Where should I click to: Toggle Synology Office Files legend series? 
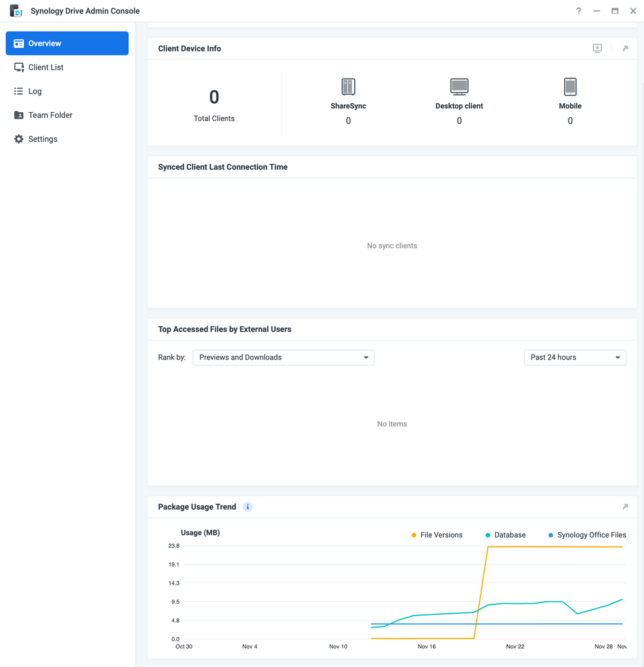pos(587,535)
